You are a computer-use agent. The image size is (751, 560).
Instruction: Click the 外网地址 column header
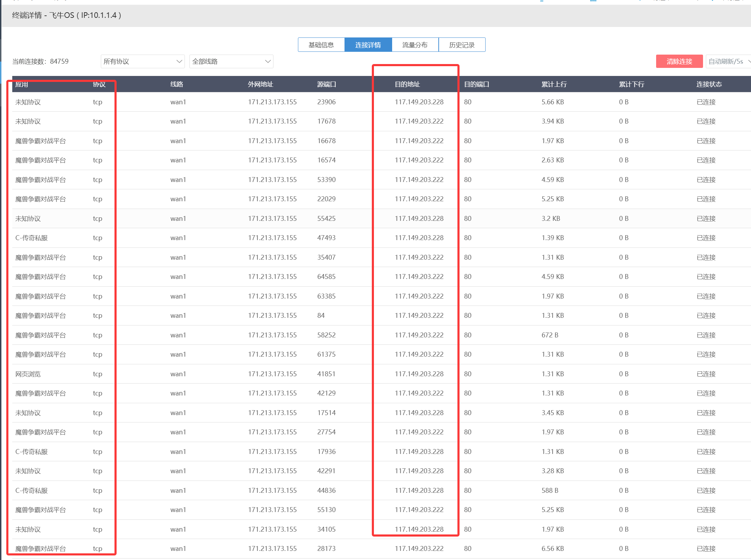(x=260, y=84)
